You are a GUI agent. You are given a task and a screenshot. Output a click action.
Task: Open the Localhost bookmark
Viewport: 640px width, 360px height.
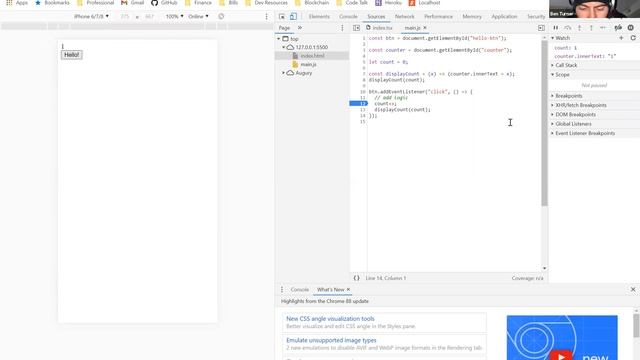pos(424,3)
